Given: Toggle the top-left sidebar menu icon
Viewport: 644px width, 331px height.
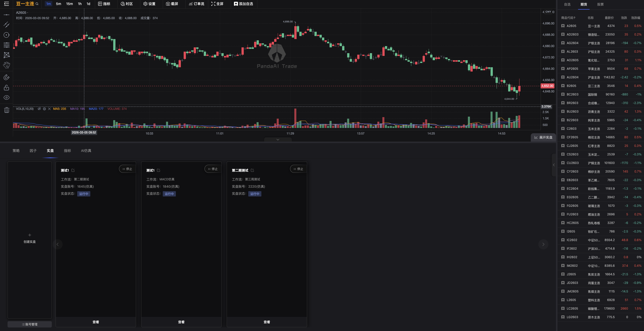Looking at the screenshot, I should [x=7, y=4].
